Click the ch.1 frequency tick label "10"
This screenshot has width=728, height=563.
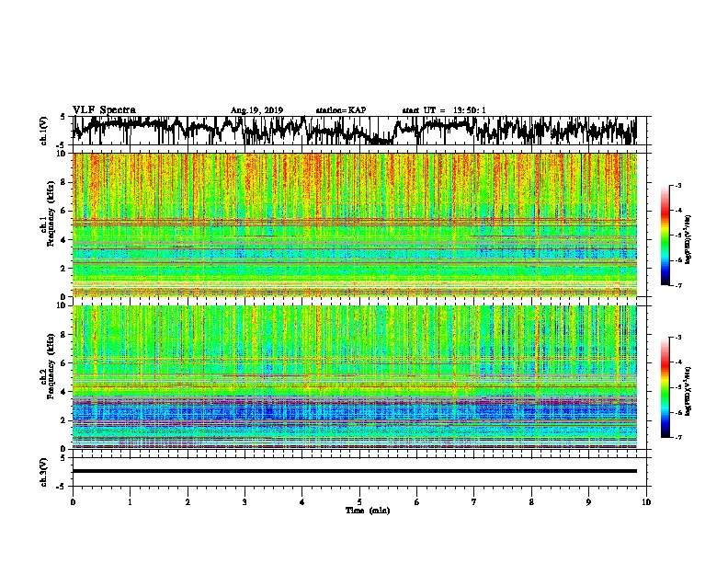63,154
